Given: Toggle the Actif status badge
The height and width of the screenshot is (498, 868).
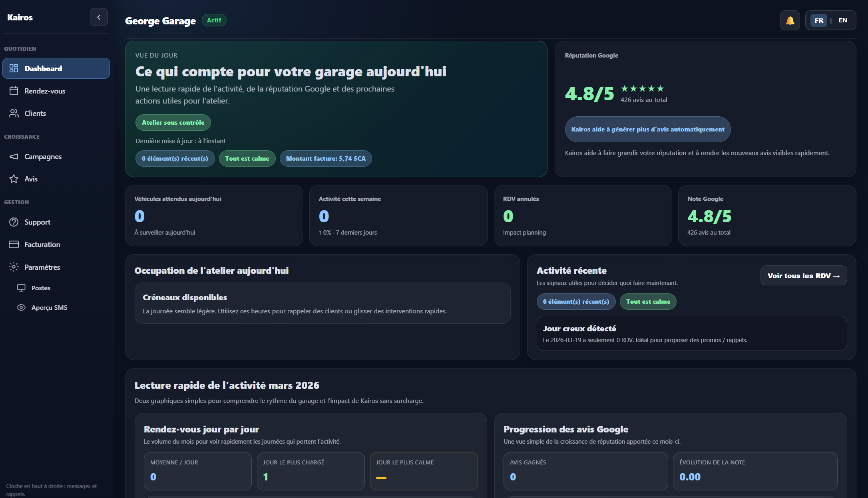Looking at the screenshot, I should pos(214,20).
